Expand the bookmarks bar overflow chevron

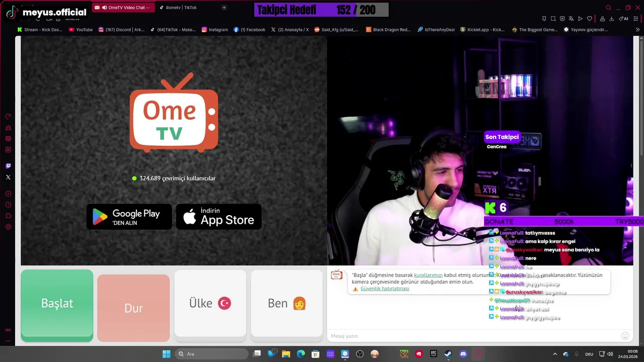coord(637,30)
